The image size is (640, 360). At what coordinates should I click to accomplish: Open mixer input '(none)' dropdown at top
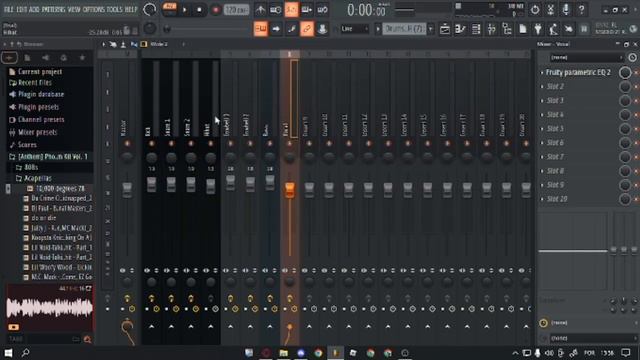(x=586, y=58)
